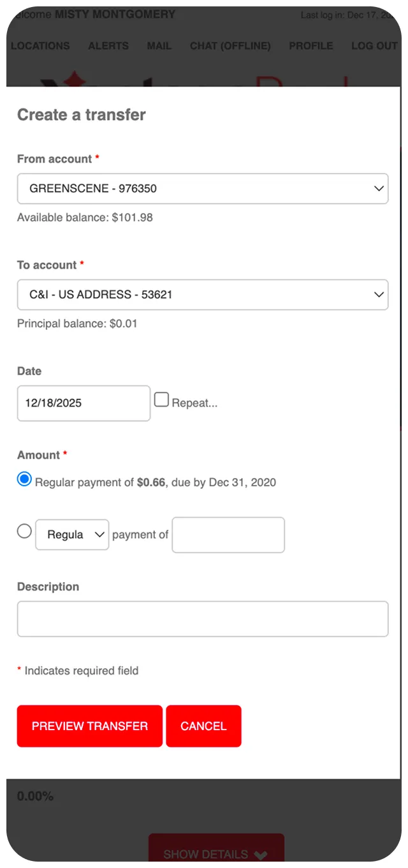Viewport: 408px width, 868px height.
Task: Focus the Description text field
Action: coord(202,619)
